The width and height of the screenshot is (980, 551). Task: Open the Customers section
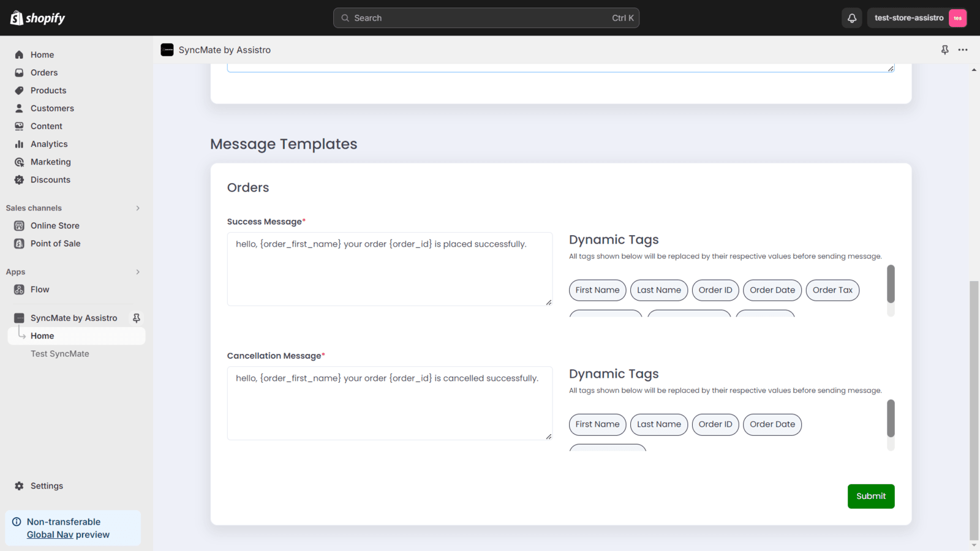pos(51,108)
